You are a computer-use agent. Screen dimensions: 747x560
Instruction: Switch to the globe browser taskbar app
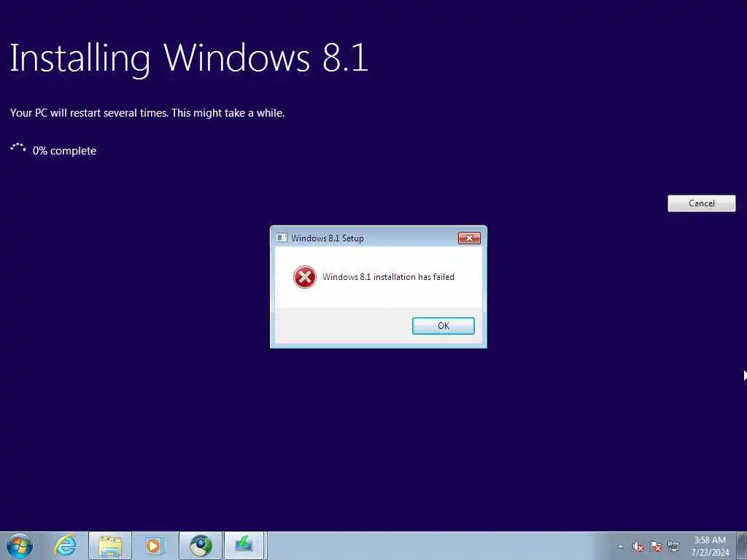tap(201, 545)
